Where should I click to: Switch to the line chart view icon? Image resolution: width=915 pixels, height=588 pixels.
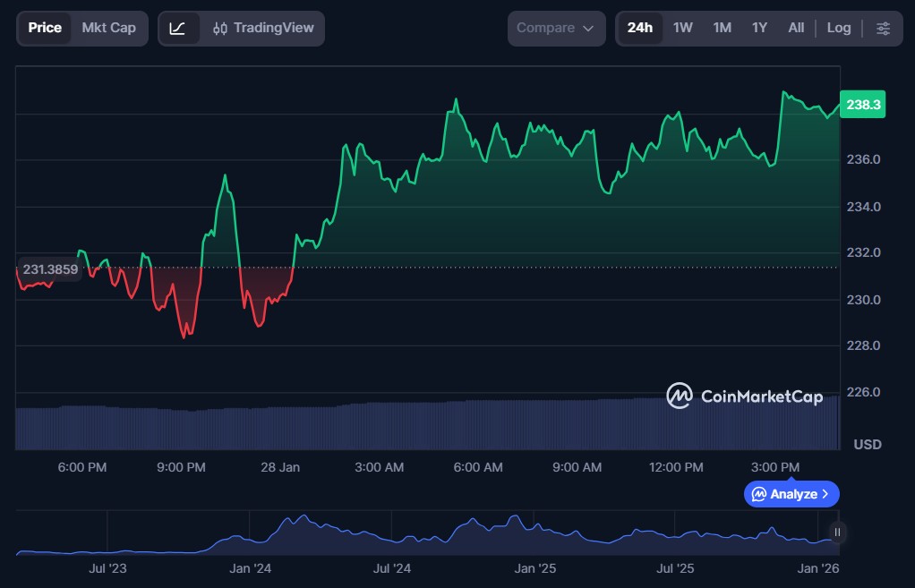(177, 28)
